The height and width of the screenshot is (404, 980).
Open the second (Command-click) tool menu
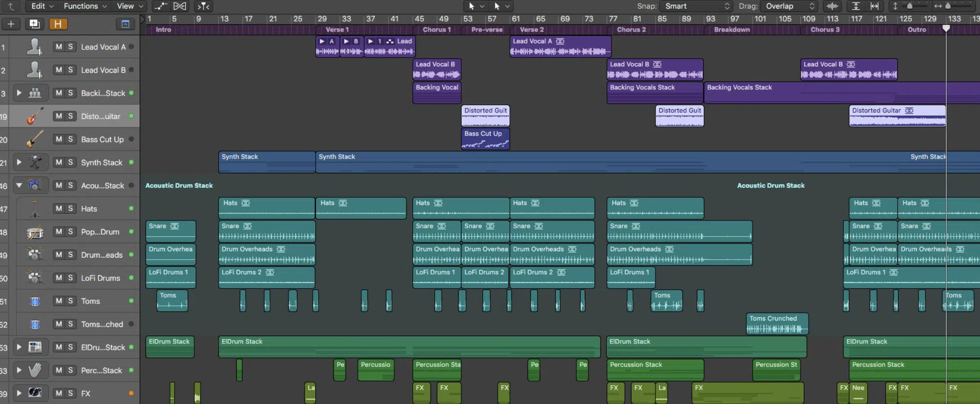tap(501, 6)
